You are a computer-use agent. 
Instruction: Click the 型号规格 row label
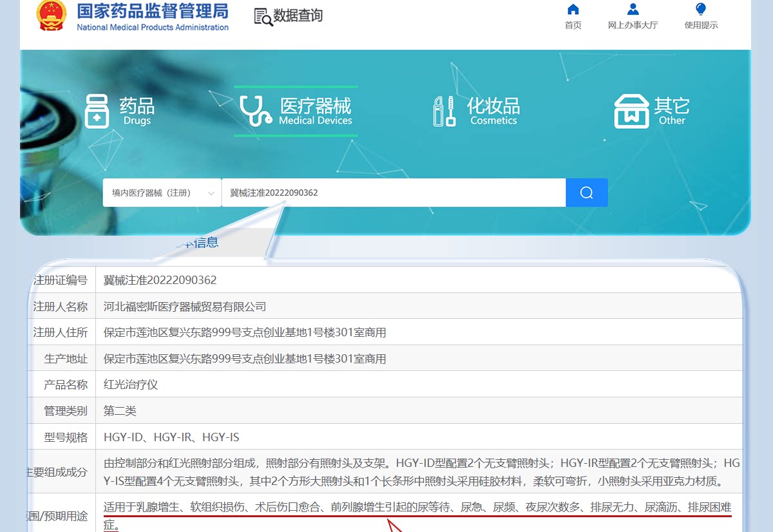pyautogui.click(x=66, y=437)
